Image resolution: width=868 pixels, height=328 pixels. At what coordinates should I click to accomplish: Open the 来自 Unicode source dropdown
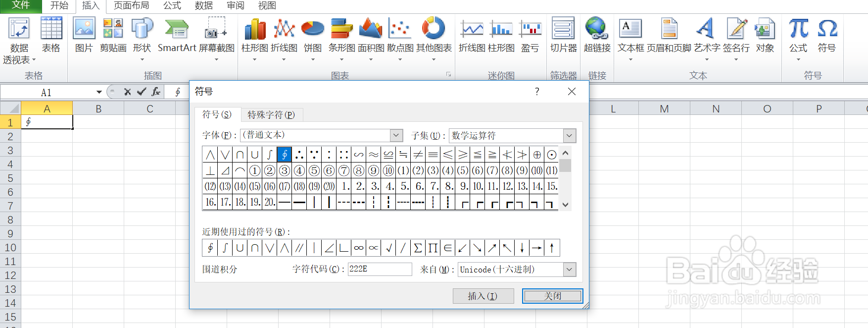(x=570, y=270)
